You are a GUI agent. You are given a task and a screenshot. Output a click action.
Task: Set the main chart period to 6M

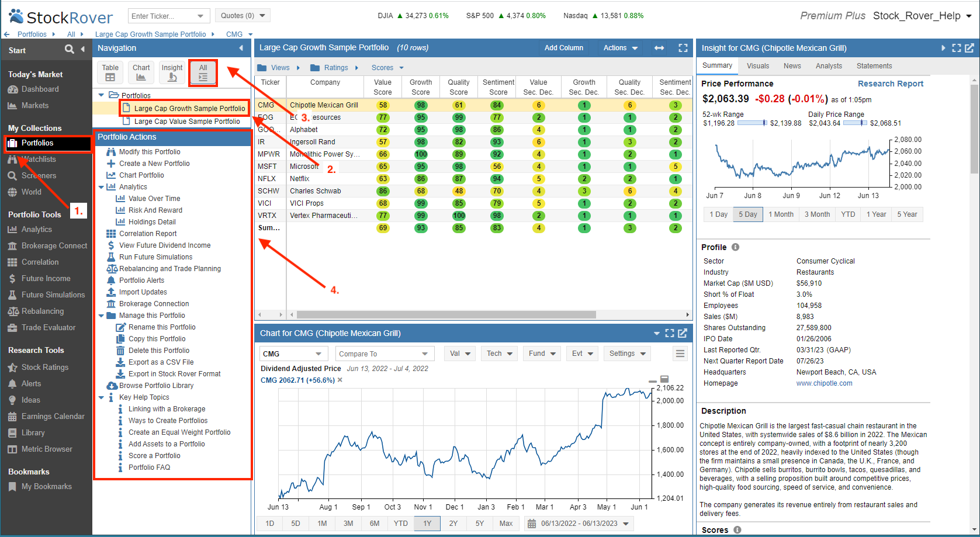tap(375, 524)
